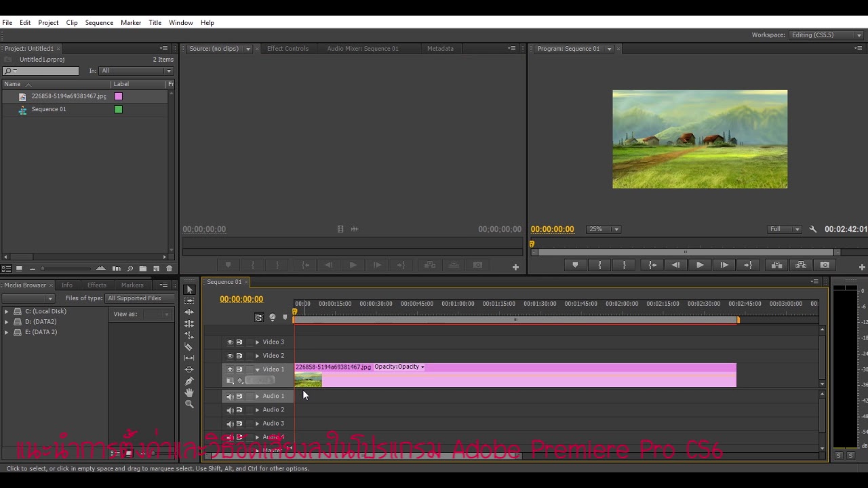This screenshot has height=488, width=868.
Task: Select the Hand tool
Action: coord(189,392)
